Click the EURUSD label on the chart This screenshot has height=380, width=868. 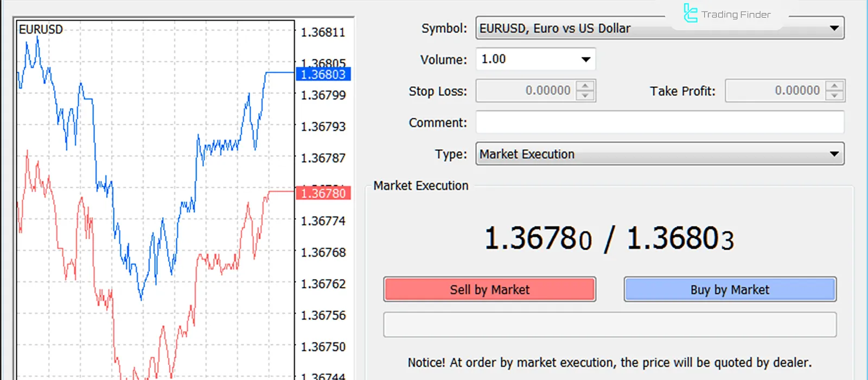tap(41, 29)
